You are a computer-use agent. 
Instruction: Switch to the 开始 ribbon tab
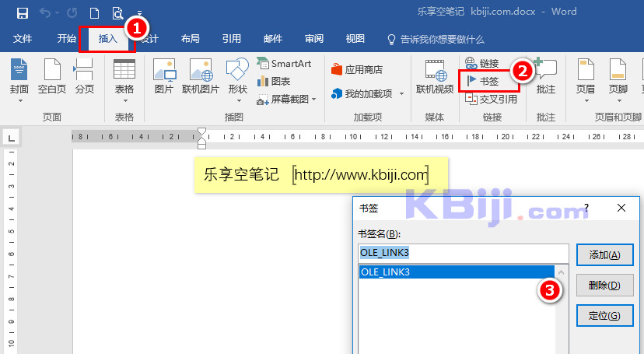pos(67,39)
